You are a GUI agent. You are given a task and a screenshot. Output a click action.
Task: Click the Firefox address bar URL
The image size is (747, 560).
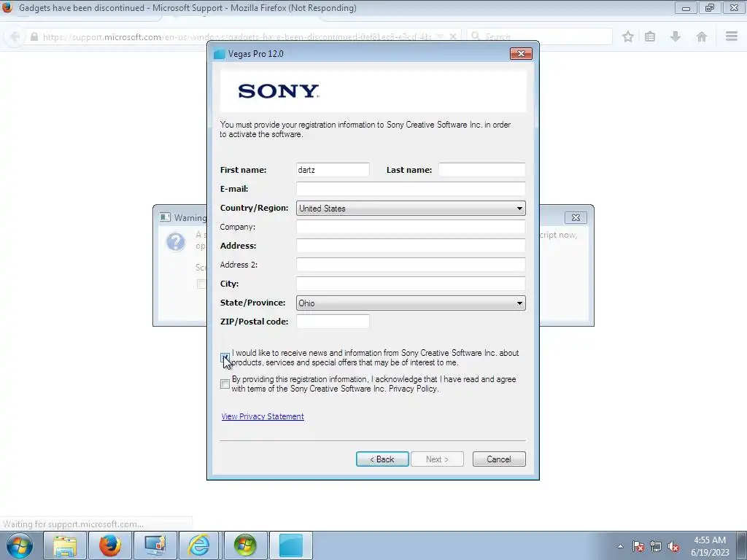click(x=237, y=36)
